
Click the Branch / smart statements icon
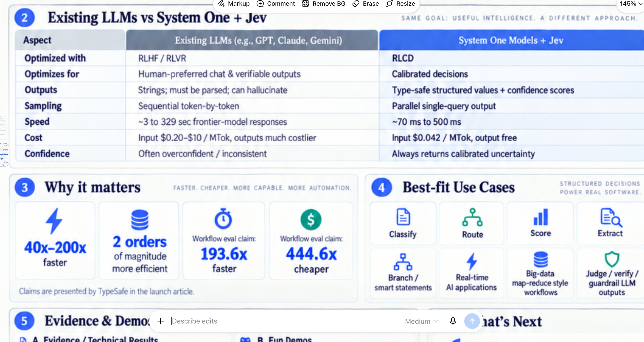403,262
